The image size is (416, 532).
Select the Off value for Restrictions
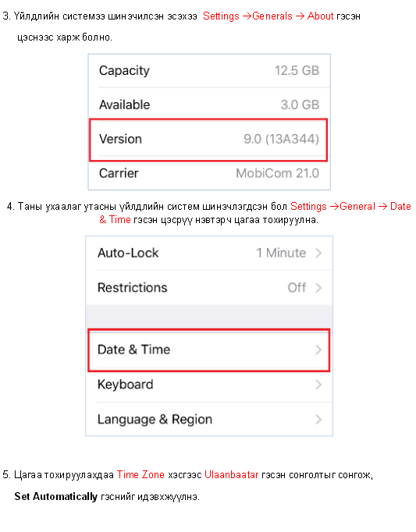tap(297, 288)
